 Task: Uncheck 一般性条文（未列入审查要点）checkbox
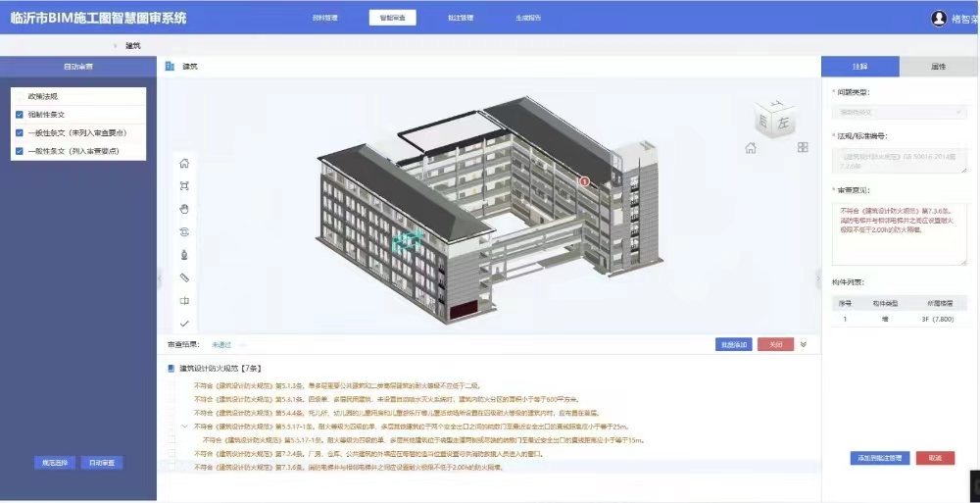tap(20, 132)
